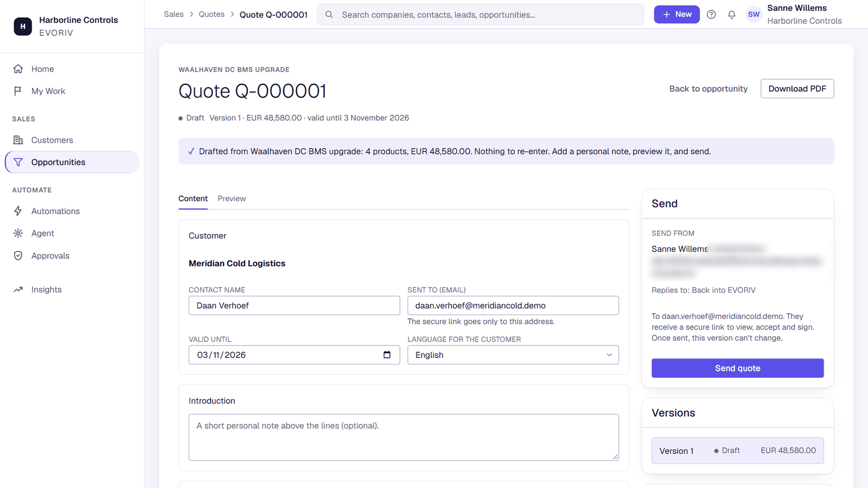Image resolution: width=868 pixels, height=488 pixels.
Task: Click the Approvals shield icon
Action: [x=18, y=255]
